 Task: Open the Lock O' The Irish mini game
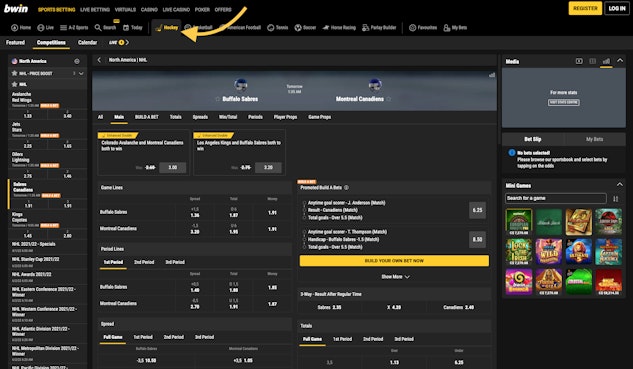click(x=519, y=252)
